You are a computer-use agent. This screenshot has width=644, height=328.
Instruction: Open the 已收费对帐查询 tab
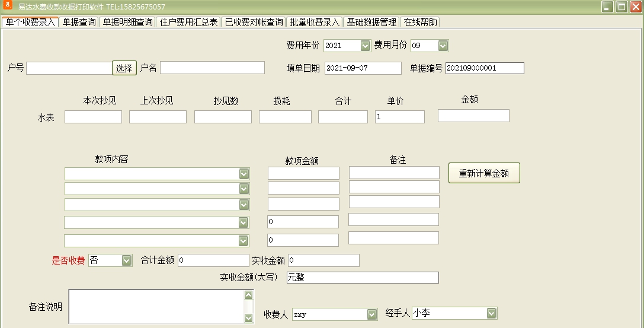pyautogui.click(x=254, y=22)
